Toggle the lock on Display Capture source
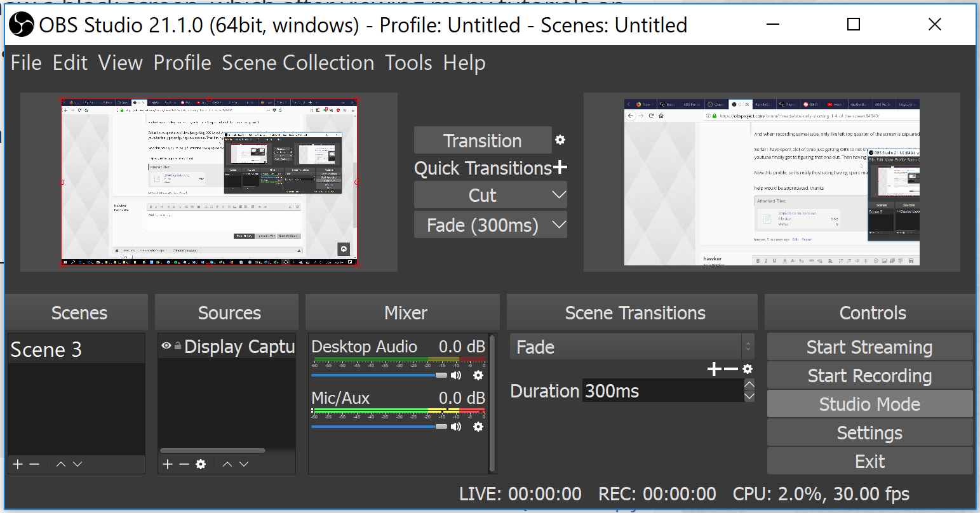The height and width of the screenshot is (513, 980). tap(178, 346)
